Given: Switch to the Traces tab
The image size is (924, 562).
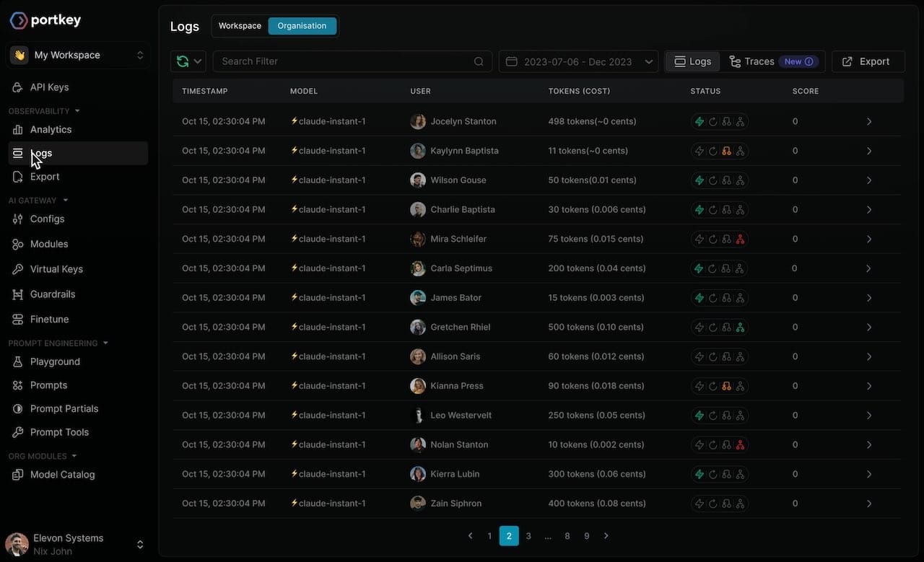Looking at the screenshot, I should coord(752,62).
